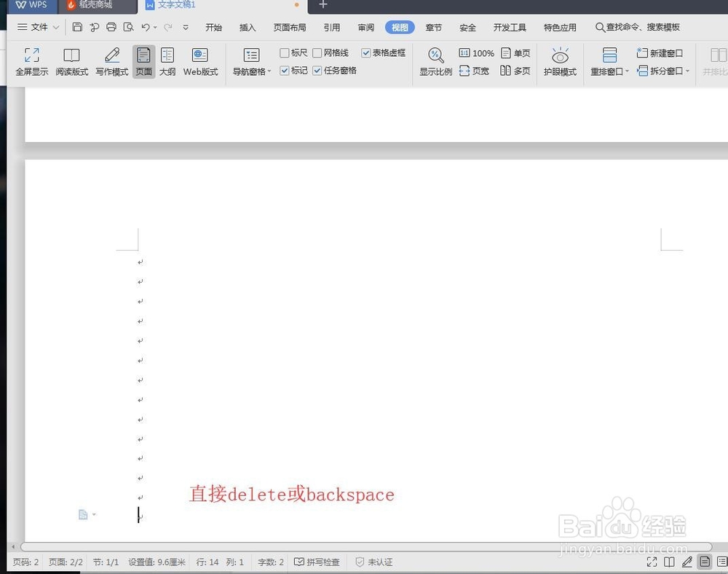Image resolution: width=728 pixels, height=574 pixels.
Task: Click status bar page view icon
Action: (704, 562)
